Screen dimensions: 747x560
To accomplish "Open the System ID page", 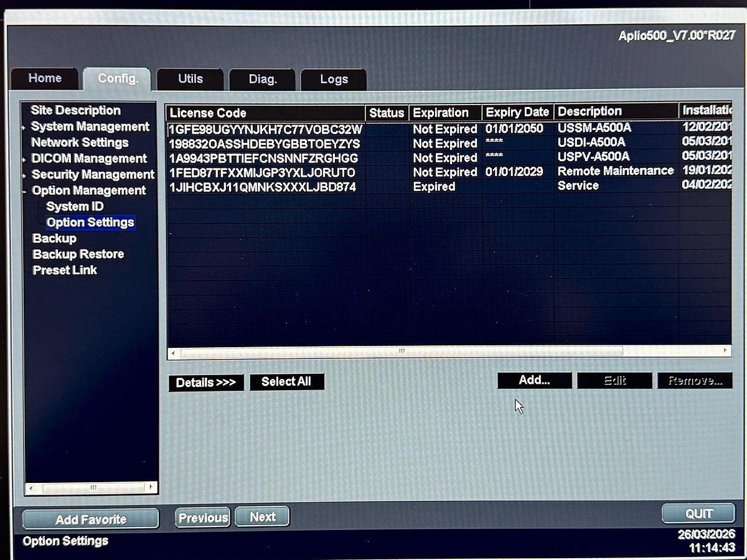I will point(74,206).
